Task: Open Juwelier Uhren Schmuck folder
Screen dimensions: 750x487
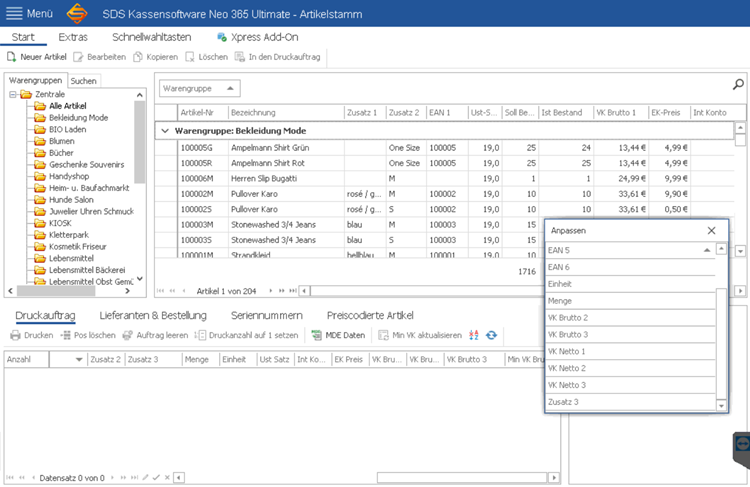Action: pyautogui.click(x=91, y=211)
